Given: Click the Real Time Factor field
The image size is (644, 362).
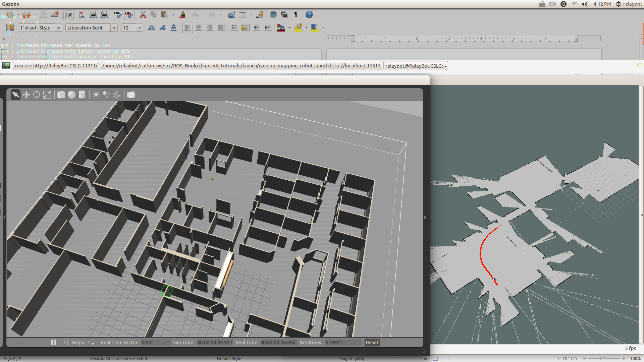Looking at the screenshot, I should (x=156, y=343).
